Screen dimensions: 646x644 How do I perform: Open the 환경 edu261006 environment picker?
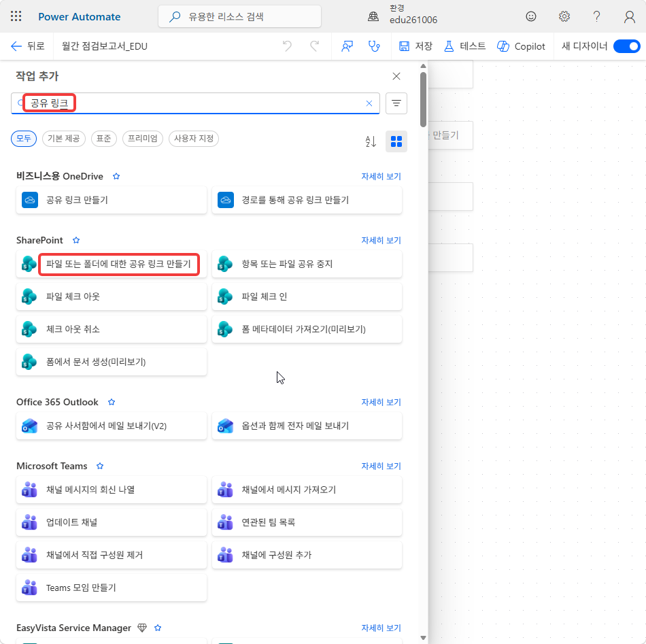coord(403,15)
